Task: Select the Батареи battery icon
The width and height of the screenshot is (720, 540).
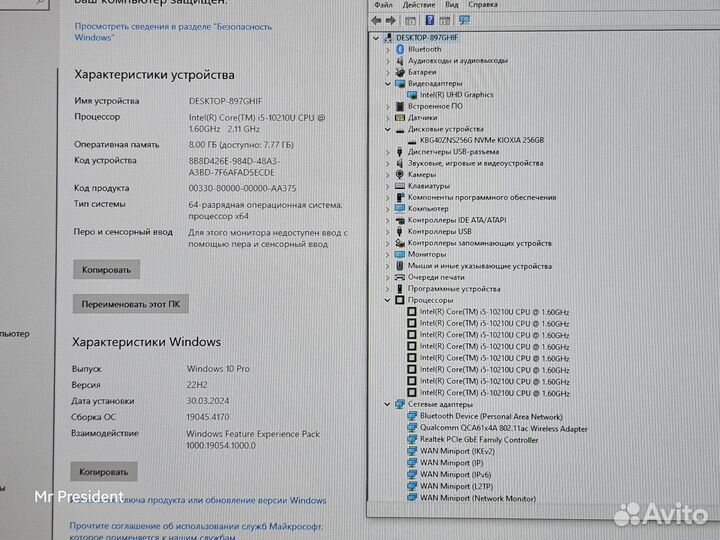Action: tap(400, 72)
